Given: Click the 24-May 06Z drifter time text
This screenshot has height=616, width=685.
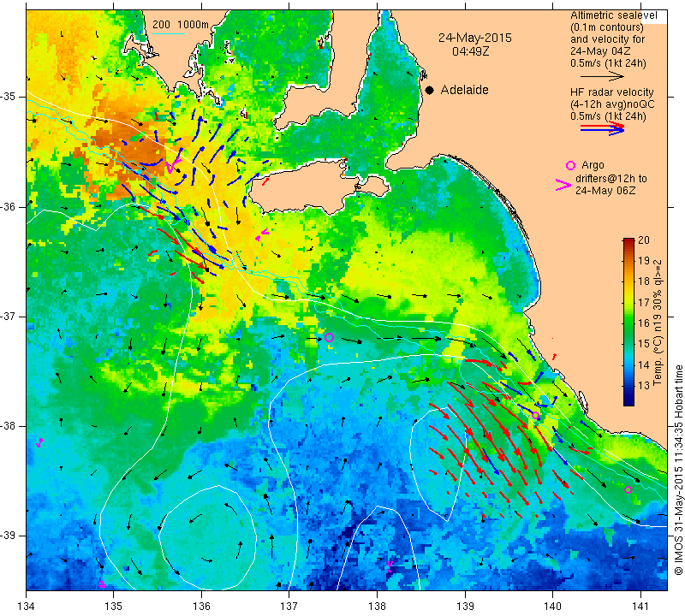Looking at the screenshot, I should point(605,191).
